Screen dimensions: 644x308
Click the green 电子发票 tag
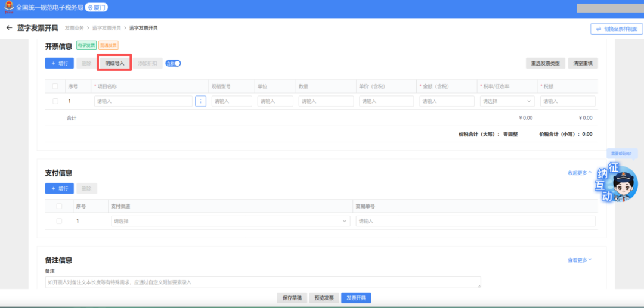[x=86, y=46]
